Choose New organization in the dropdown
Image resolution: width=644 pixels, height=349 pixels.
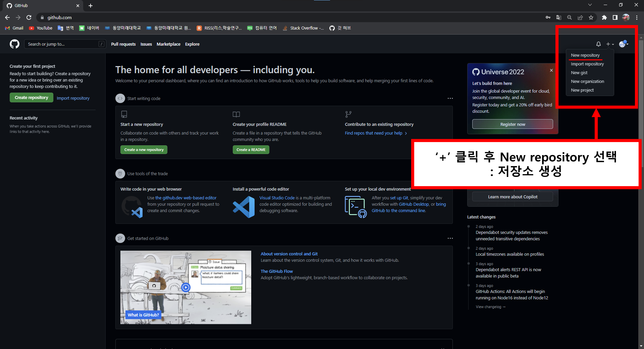[x=587, y=81]
